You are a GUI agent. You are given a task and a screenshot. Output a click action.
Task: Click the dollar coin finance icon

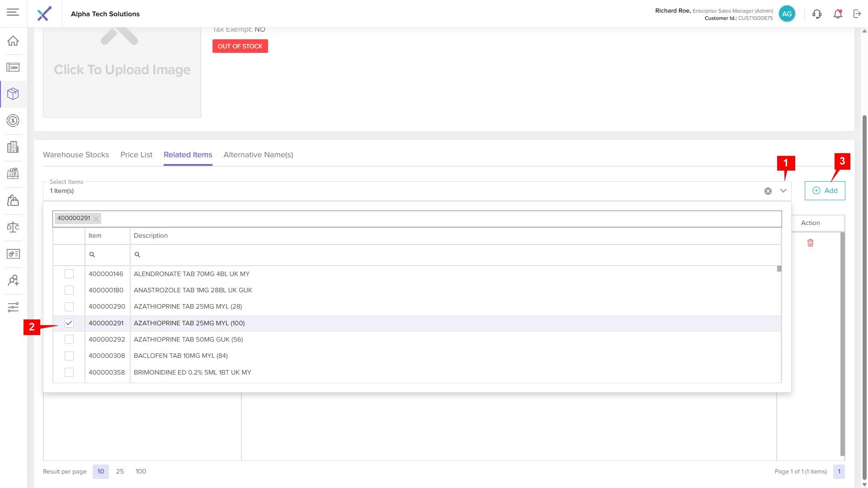pos(13,121)
